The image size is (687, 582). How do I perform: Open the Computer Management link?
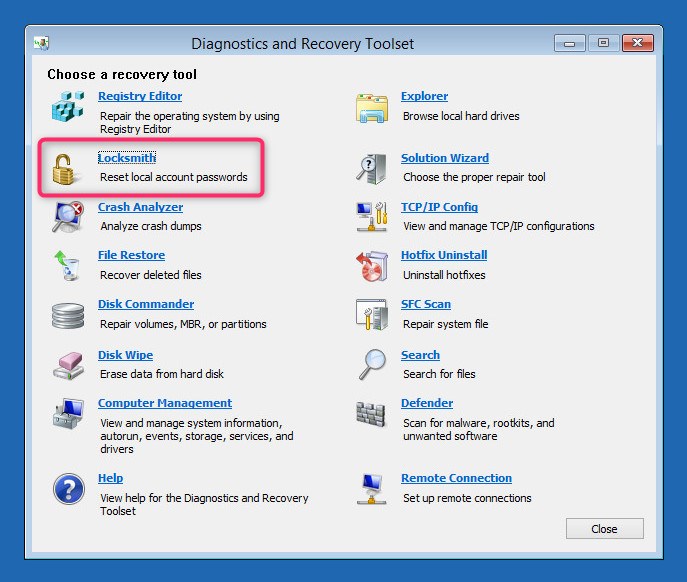point(165,403)
